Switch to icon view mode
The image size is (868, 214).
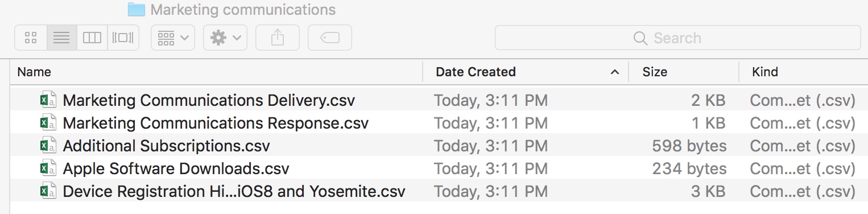pyautogui.click(x=31, y=38)
